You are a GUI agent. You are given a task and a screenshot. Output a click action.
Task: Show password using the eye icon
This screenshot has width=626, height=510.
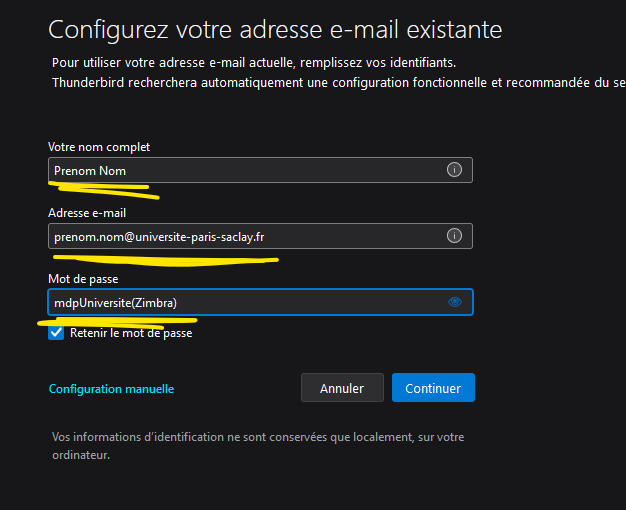coord(455,302)
